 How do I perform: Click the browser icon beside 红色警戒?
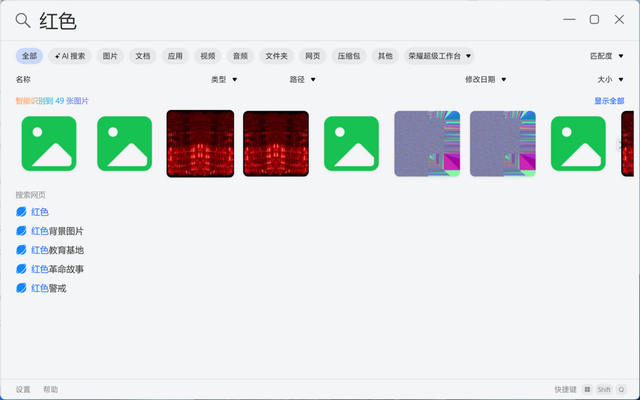coord(22,288)
